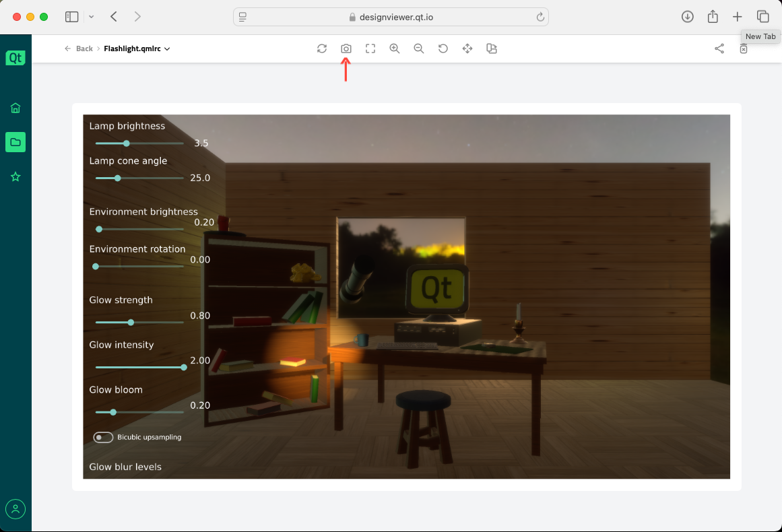This screenshot has width=782, height=532.
Task: Zoom in using the magnifier plus icon
Action: (x=395, y=48)
